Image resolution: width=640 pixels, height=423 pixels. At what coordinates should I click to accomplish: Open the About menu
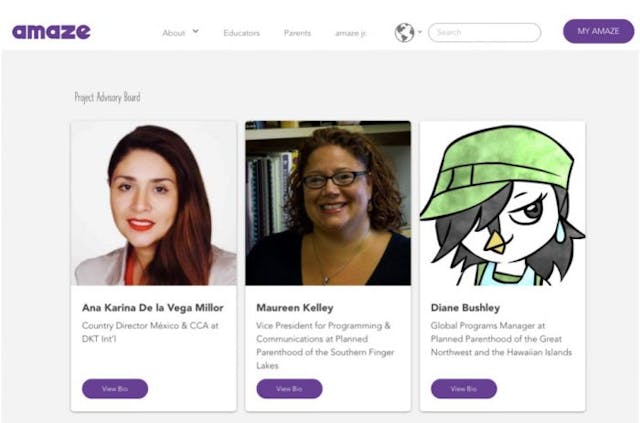pos(174,33)
